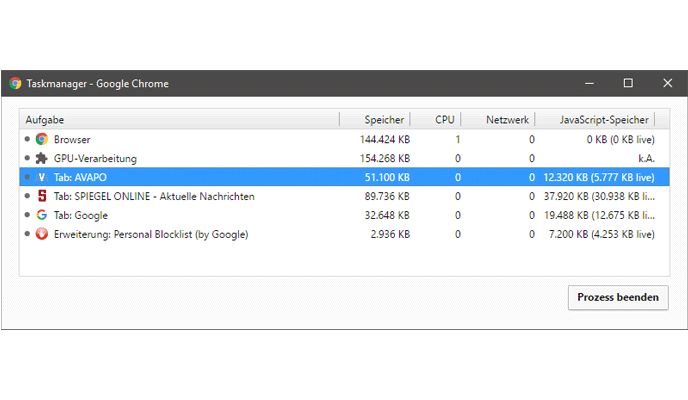Maximize the Taskmanager window

(628, 84)
